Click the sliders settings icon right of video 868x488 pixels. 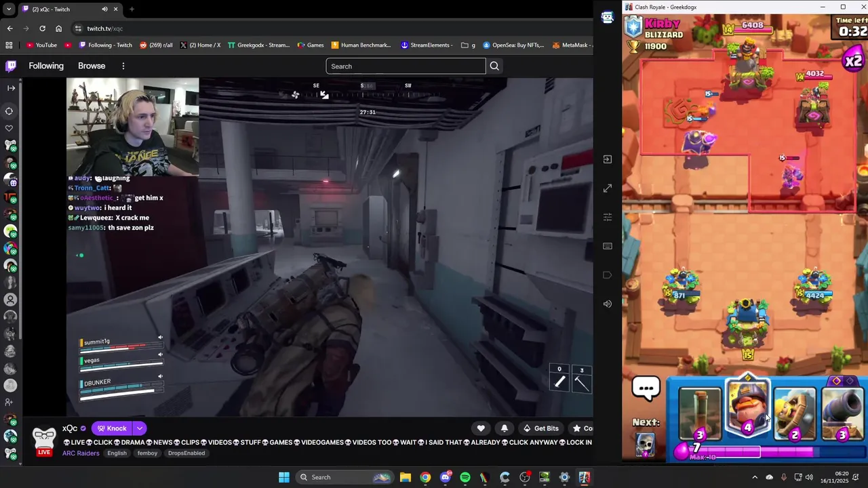pos(608,217)
